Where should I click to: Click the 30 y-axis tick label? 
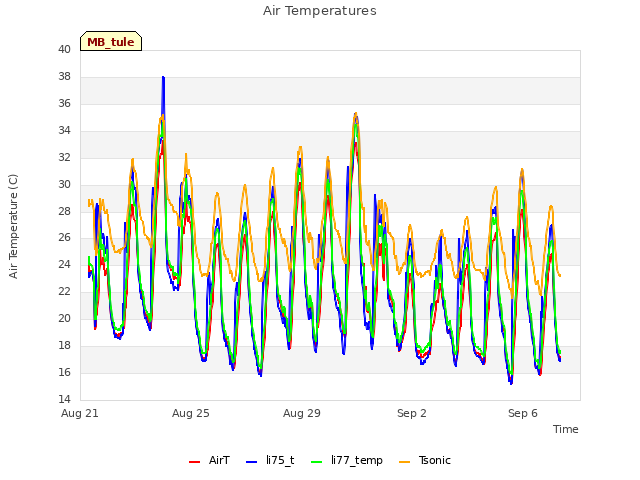pyautogui.click(x=64, y=184)
